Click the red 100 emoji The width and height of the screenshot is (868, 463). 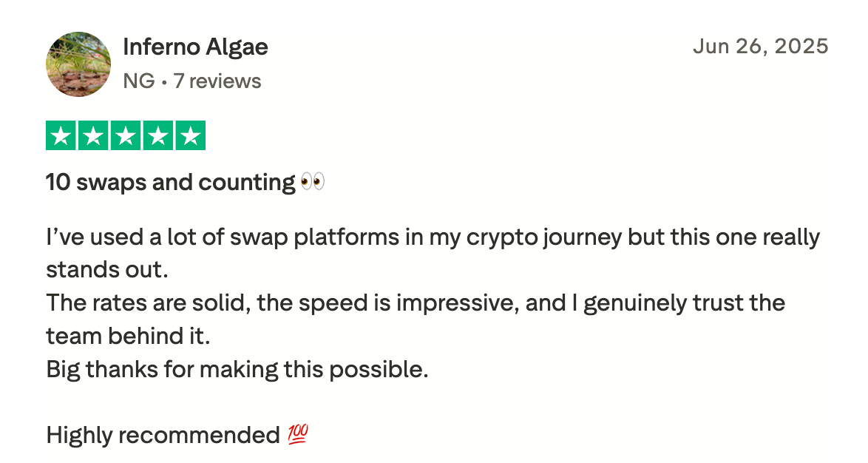[x=297, y=435]
